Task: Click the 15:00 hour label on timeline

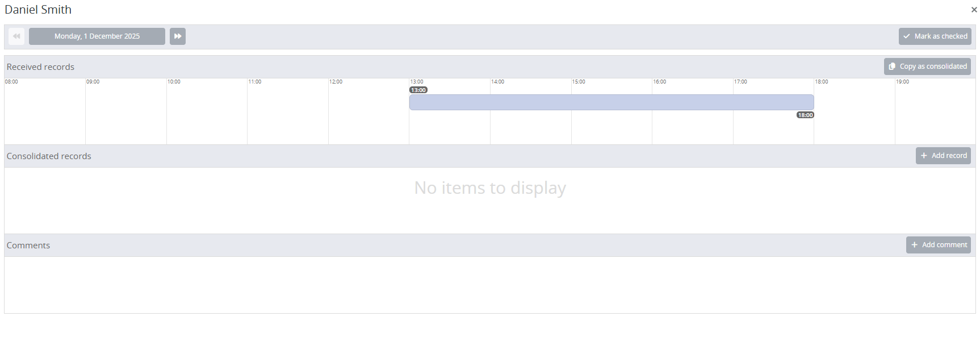Action: tap(579, 82)
